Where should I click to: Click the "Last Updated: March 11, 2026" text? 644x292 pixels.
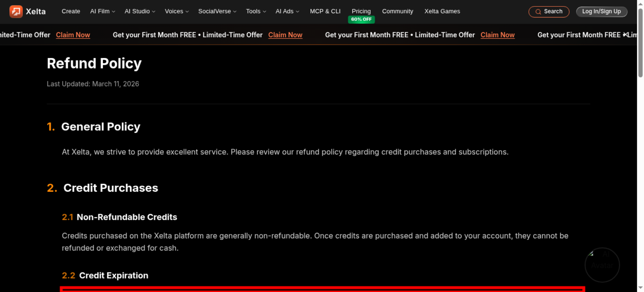coord(93,84)
